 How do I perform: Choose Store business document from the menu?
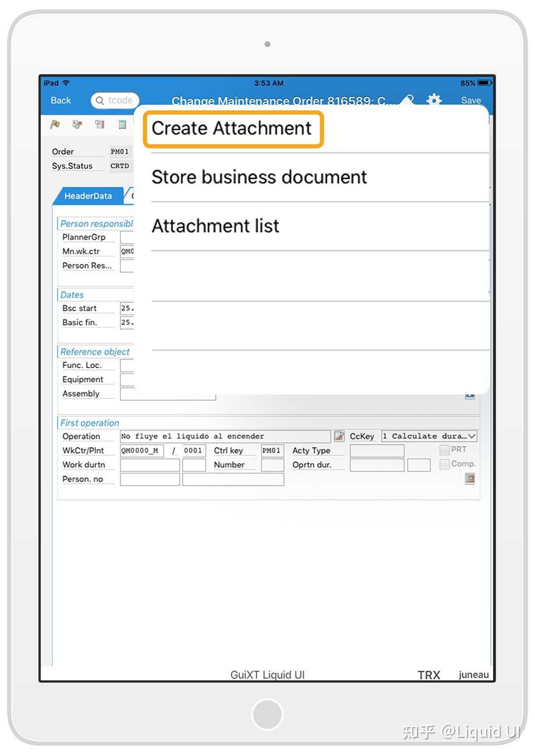tap(259, 177)
